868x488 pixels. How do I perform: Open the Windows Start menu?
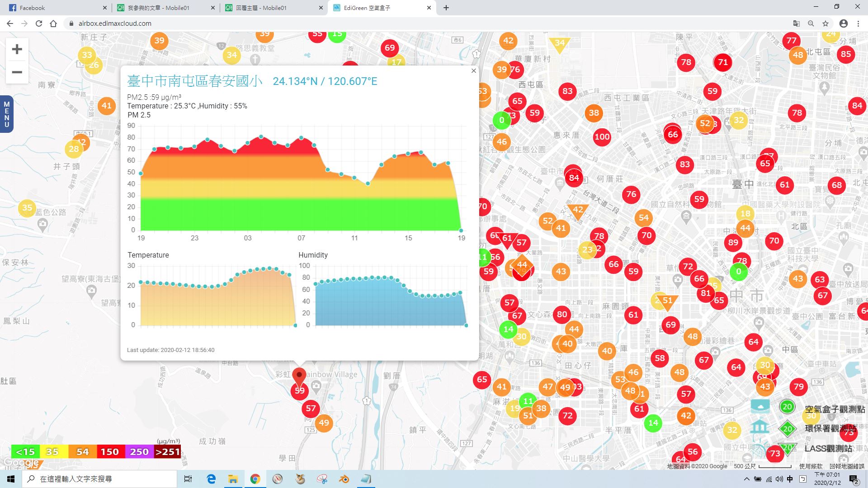coord(11,479)
